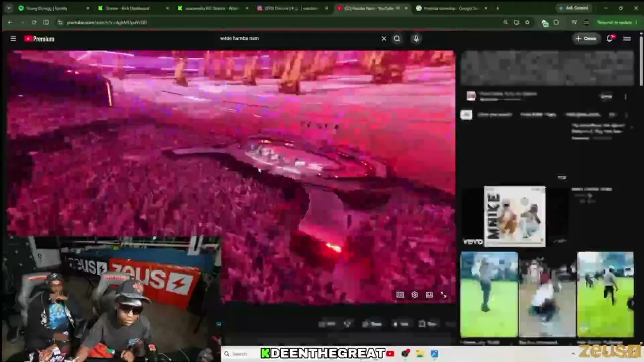The width and height of the screenshot is (644, 362).
Task: Open YouTube notifications bell
Action: pyautogui.click(x=610, y=39)
